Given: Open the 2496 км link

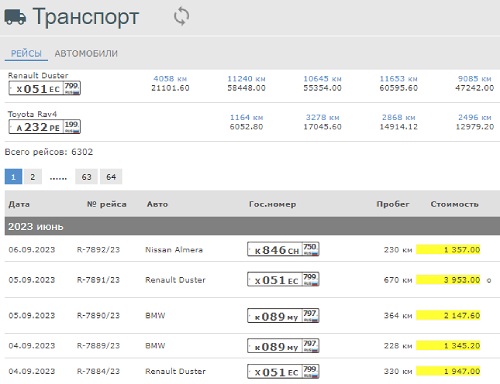Looking at the screenshot, I should coord(474,117).
